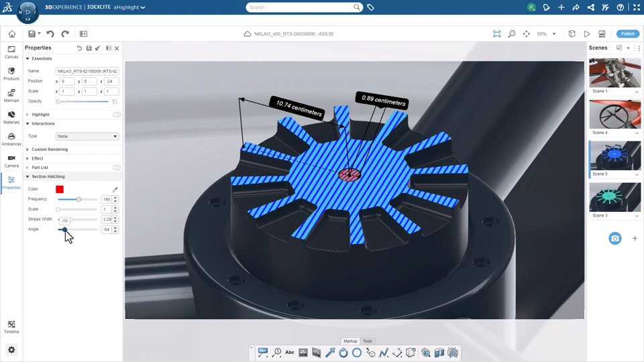Toggle the Part List switch
The height and width of the screenshot is (362, 644).
click(117, 168)
